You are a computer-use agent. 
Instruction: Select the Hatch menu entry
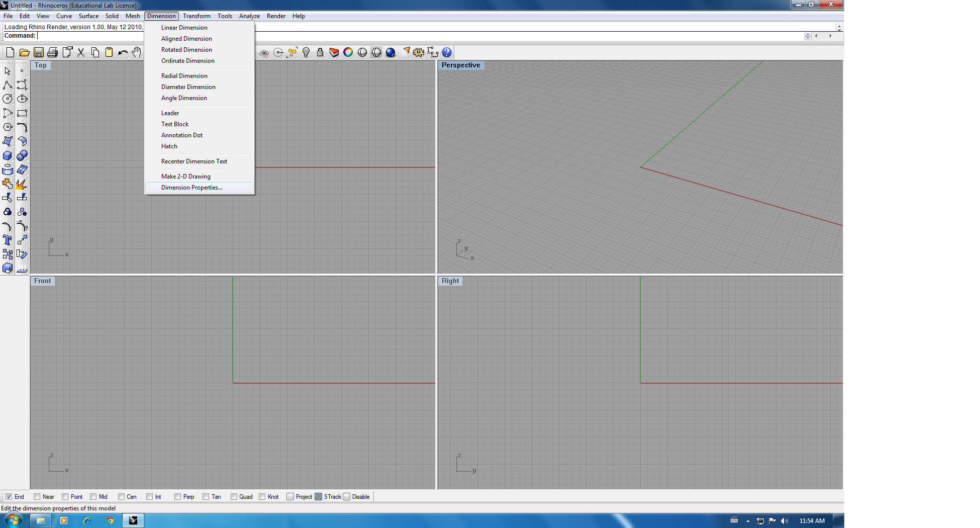199,146
